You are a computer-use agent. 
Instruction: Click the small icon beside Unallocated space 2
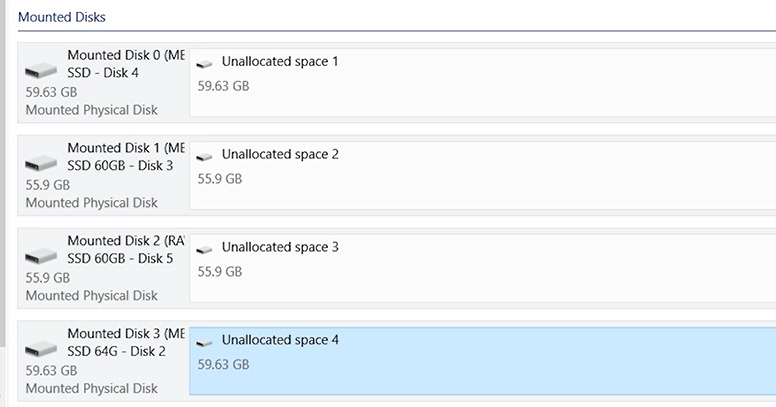pos(204,156)
